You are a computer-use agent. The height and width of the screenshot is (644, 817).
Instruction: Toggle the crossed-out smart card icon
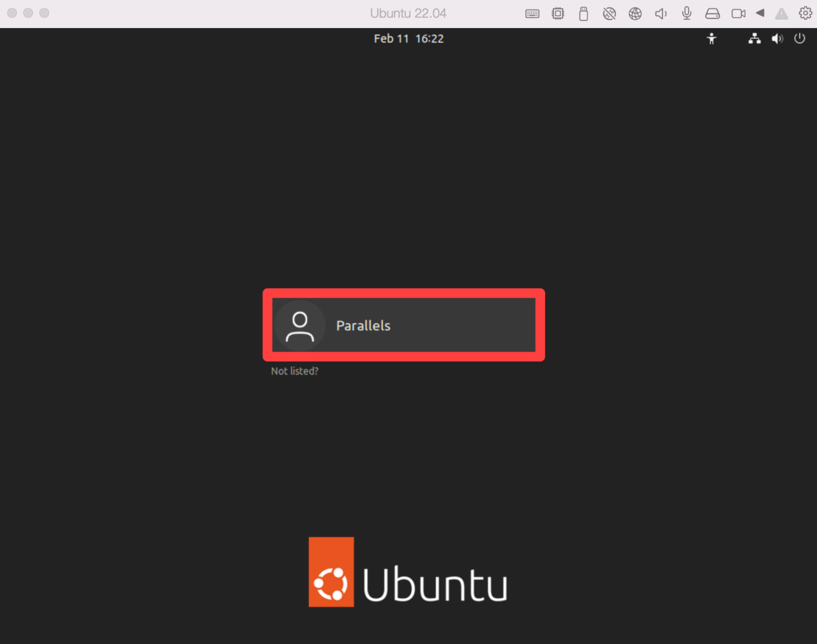[609, 13]
